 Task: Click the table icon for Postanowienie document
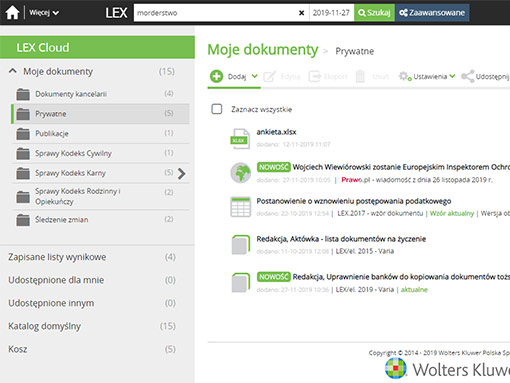(241, 207)
